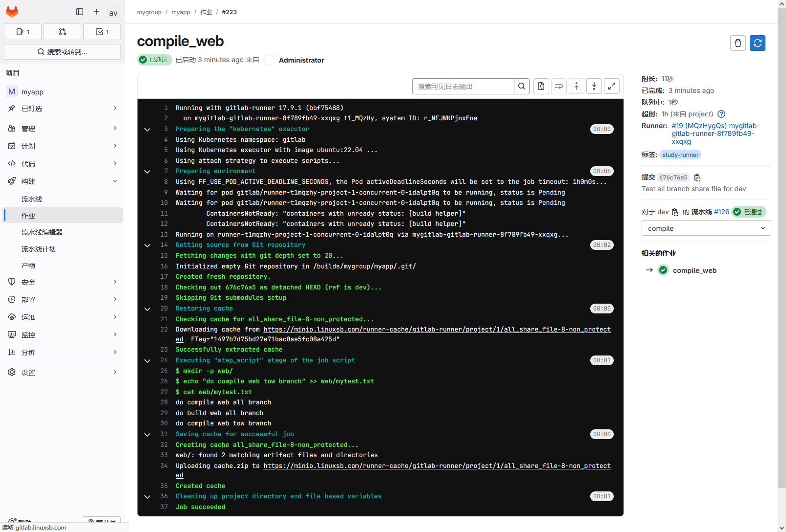Collapse the Preparing kubernetes executor section
Image resolution: width=786 pixels, height=532 pixels.
[x=147, y=129]
